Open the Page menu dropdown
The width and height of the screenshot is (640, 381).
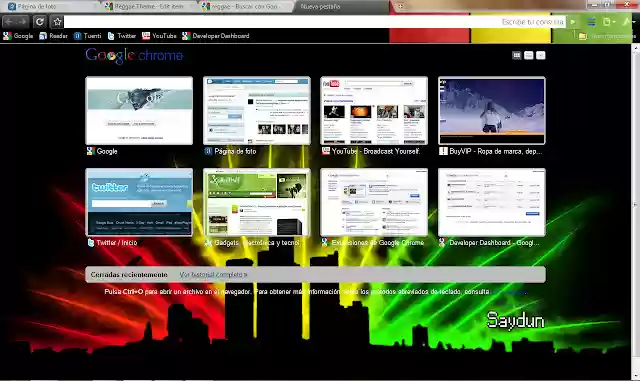tap(609, 22)
